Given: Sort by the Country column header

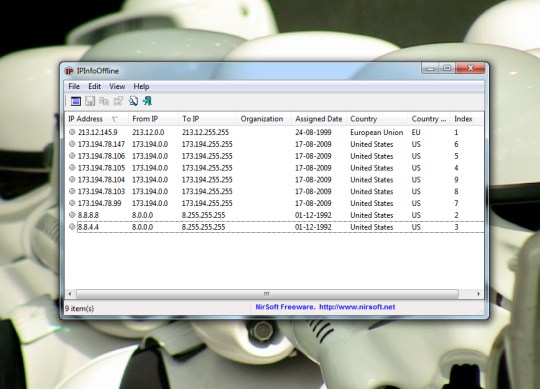Looking at the screenshot, I should (377, 119).
